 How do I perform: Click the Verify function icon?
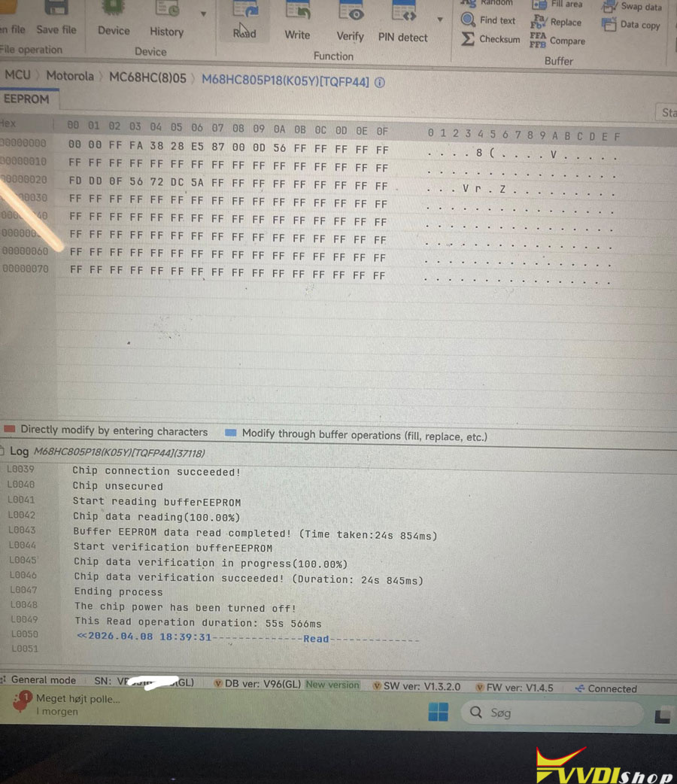pos(350,14)
